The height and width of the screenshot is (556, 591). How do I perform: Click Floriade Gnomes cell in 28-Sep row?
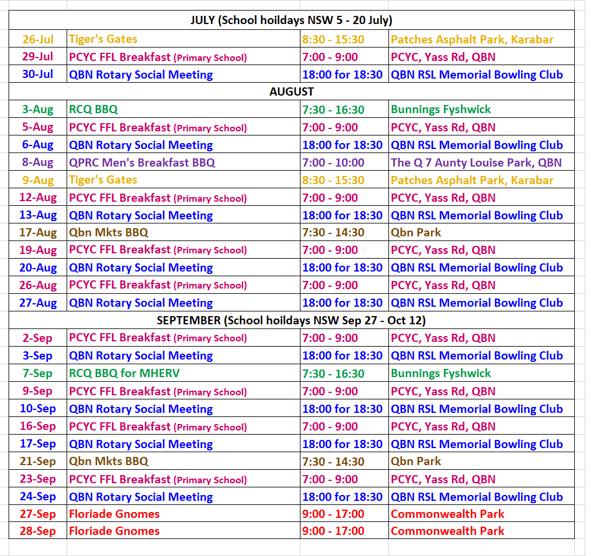tap(184, 530)
